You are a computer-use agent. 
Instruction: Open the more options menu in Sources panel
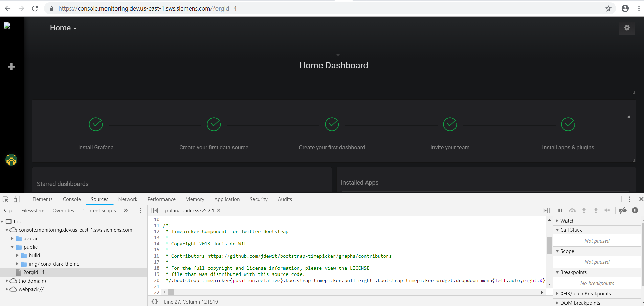coord(141,210)
